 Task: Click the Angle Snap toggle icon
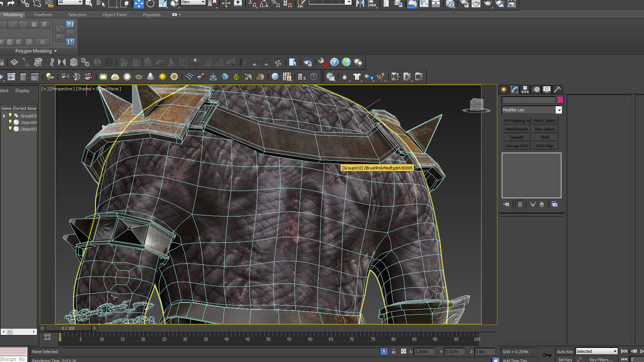coord(264,4)
